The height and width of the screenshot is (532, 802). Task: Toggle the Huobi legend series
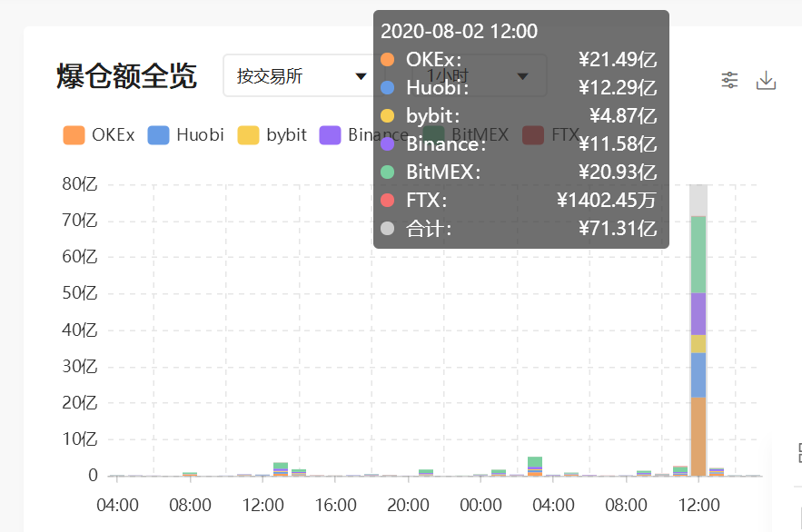click(185, 135)
